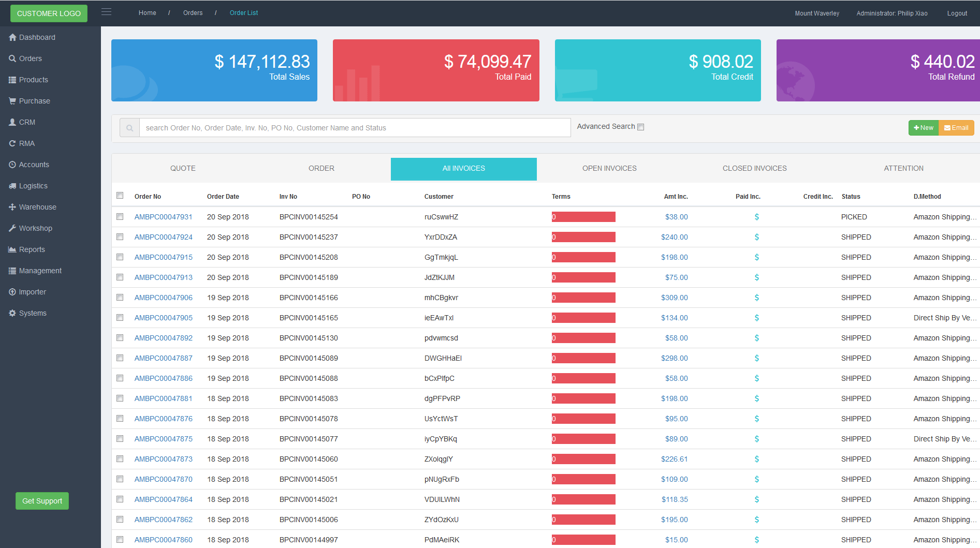Click the red Terms bar for AMBPC00047915
The height and width of the screenshot is (548, 980).
pyautogui.click(x=583, y=257)
